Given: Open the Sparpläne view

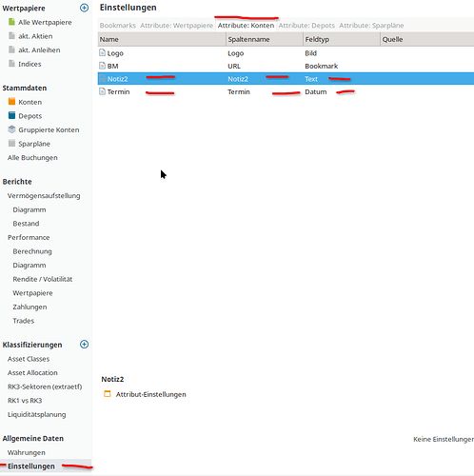Looking at the screenshot, I should click(34, 144).
